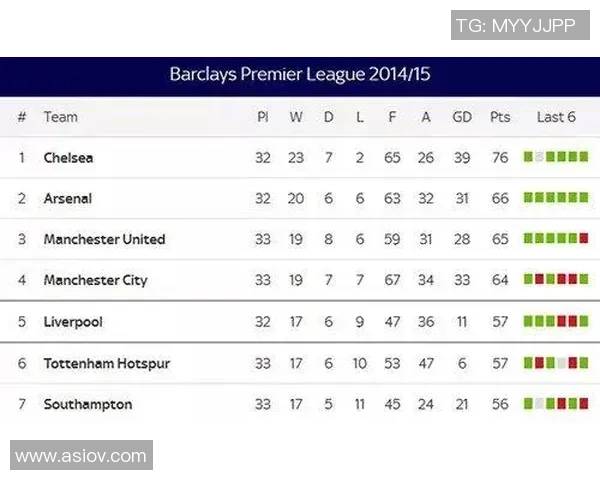Image resolution: width=600 pixels, height=480 pixels.
Task: Click Arsenal's Last 6 form squares
Action: pyautogui.click(x=556, y=198)
